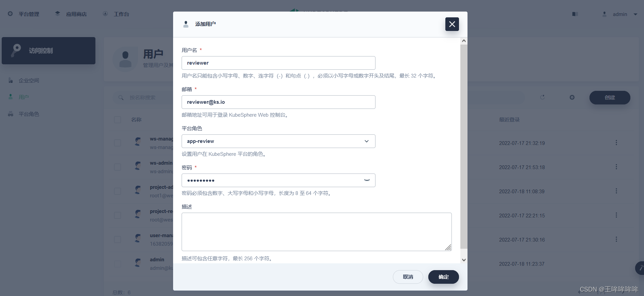Open the table column settings gear
Image resolution: width=644 pixels, height=296 pixels.
(x=572, y=97)
